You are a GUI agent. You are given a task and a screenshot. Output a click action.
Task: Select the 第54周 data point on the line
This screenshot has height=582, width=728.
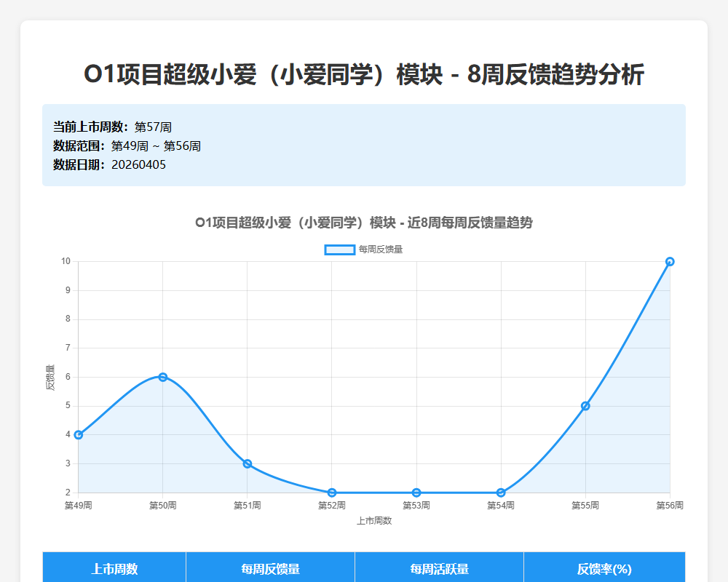[x=501, y=493]
